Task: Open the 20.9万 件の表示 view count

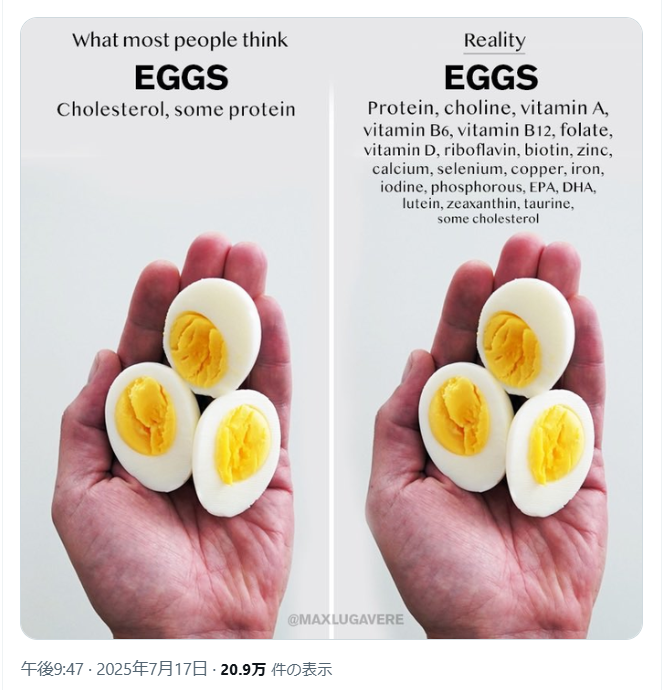Action: pos(276,669)
